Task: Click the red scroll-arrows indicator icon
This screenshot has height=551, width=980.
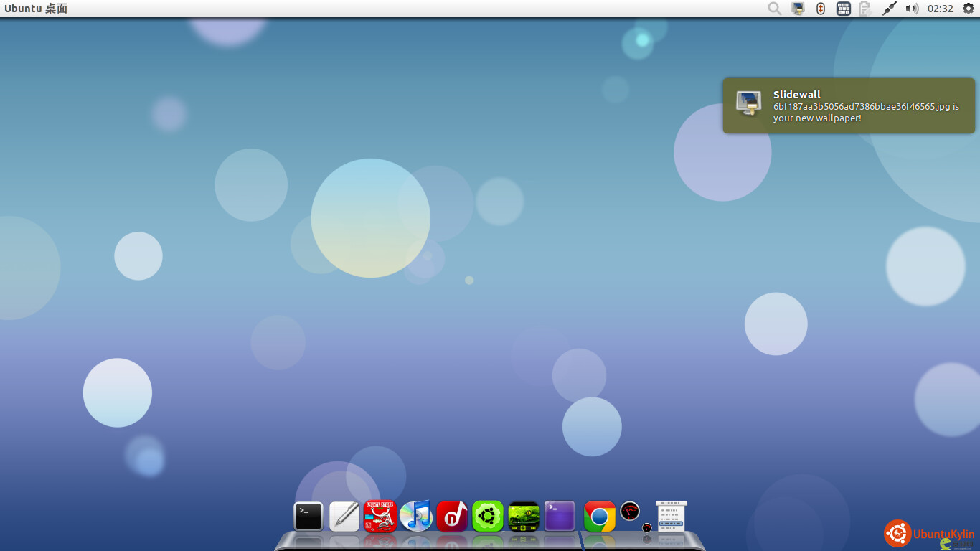Action: (x=821, y=9)
